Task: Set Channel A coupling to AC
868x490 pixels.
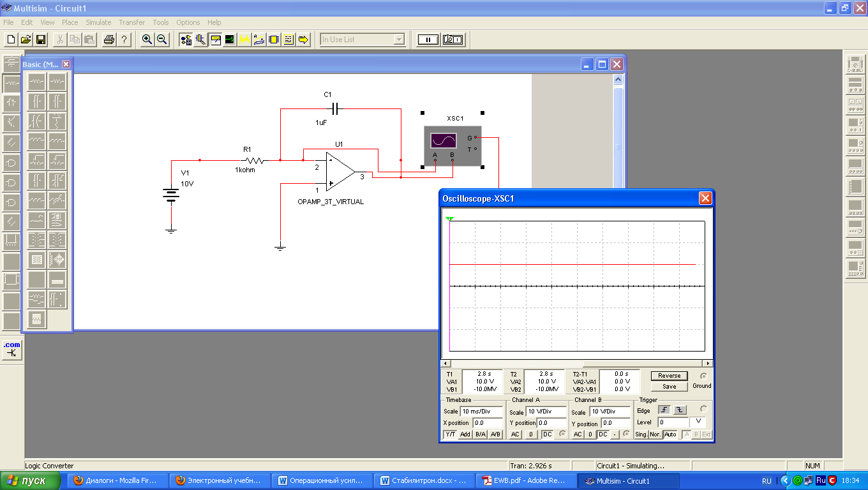Action: coord(515,434)
